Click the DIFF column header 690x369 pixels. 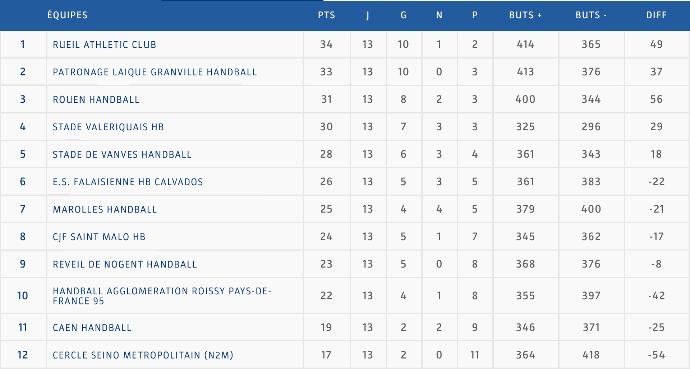[x=657, y=15]
